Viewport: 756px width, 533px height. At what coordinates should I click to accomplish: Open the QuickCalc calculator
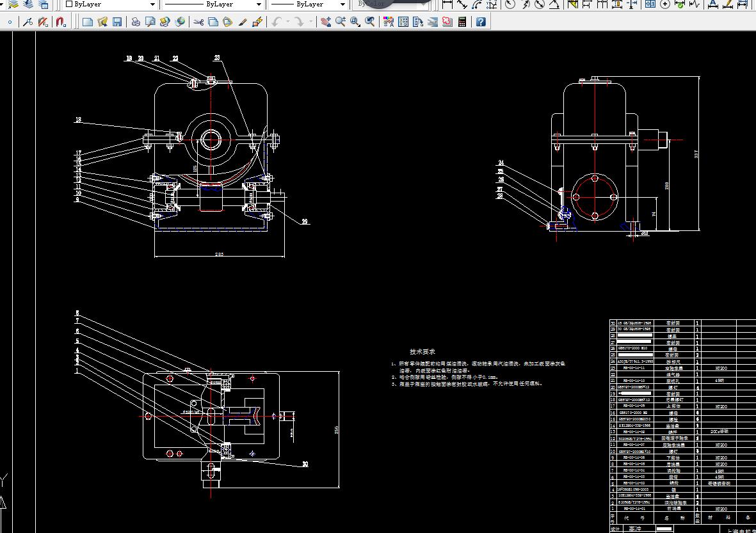pos(463,22)
